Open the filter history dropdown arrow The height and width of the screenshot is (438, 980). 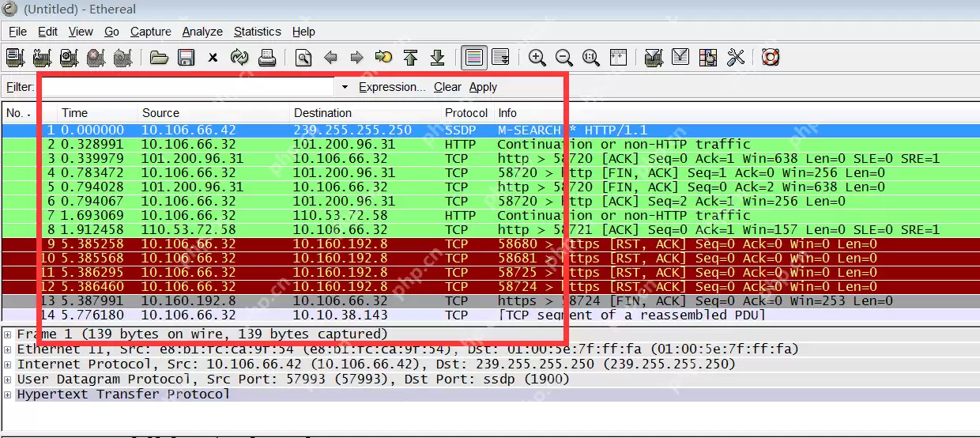tap(345, 87)
